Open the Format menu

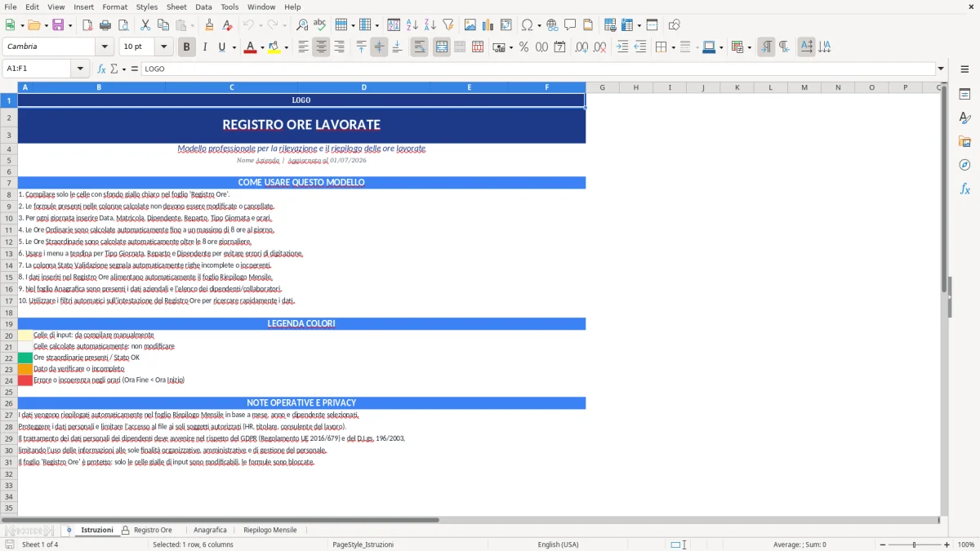coord(114,7)
